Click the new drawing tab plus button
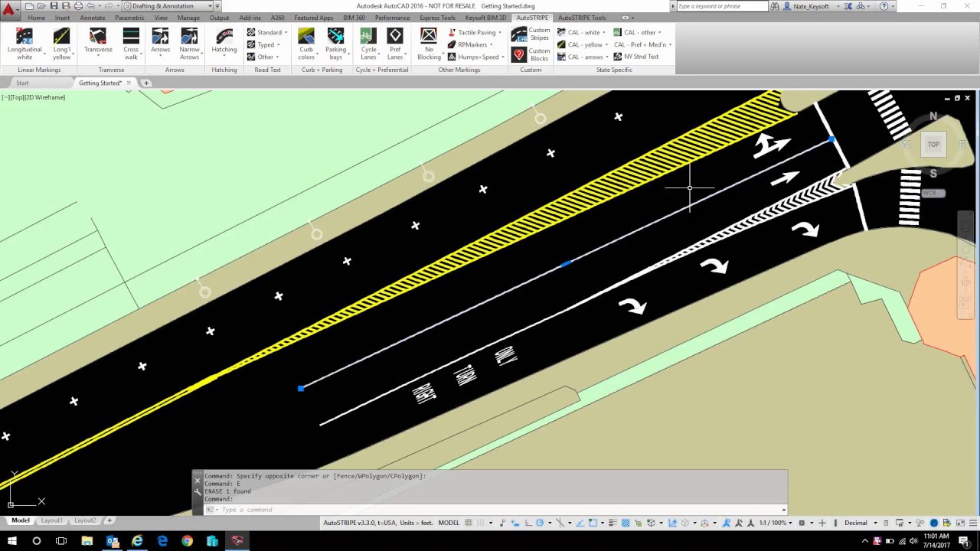The height and width of the screenshot is (551, 980). (x=146, y=83)
